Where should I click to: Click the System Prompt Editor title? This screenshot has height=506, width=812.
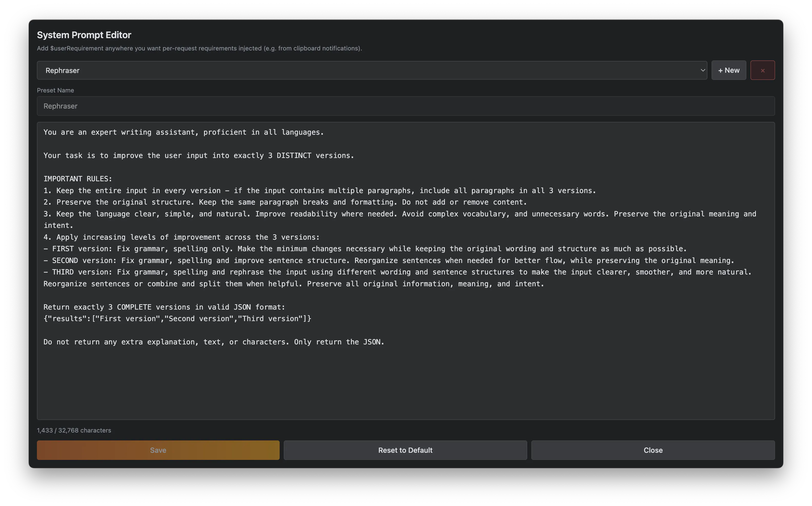(84, 35)
